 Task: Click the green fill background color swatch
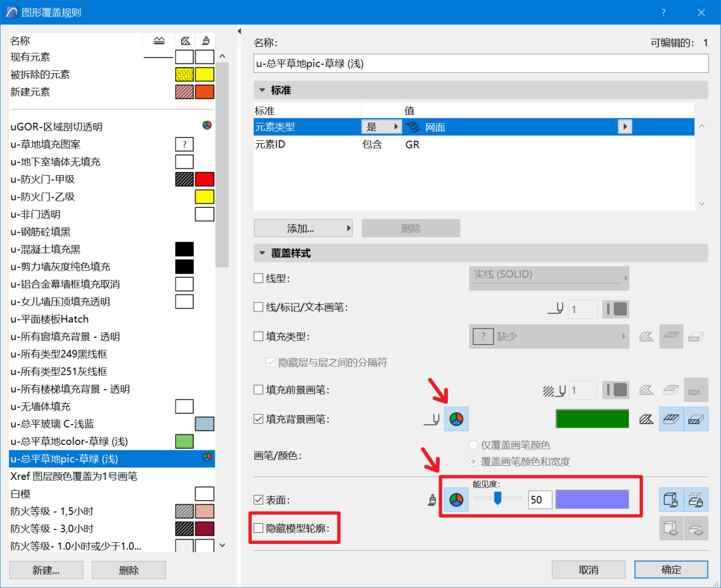pyautogui.click(x=592, y=418)
